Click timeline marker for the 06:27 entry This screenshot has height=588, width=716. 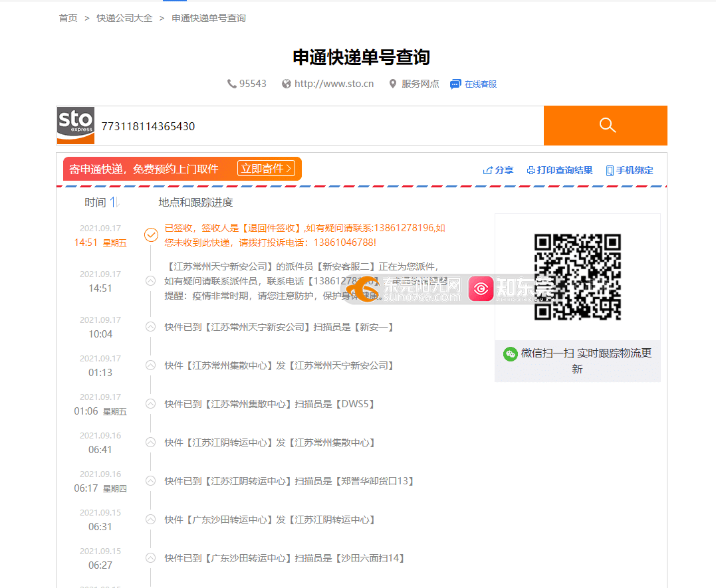[x=151, y=558]
